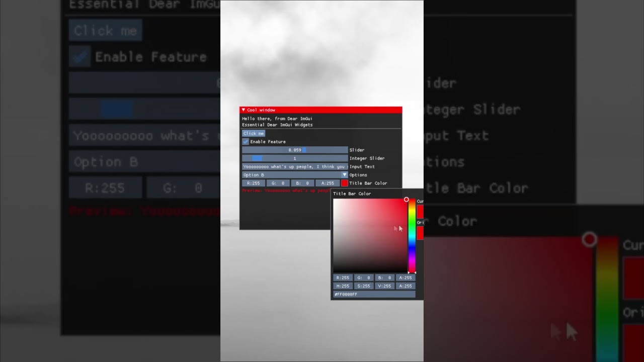Click the R:255 field in Cool window

pyautogui.click(x=254, y=184)
